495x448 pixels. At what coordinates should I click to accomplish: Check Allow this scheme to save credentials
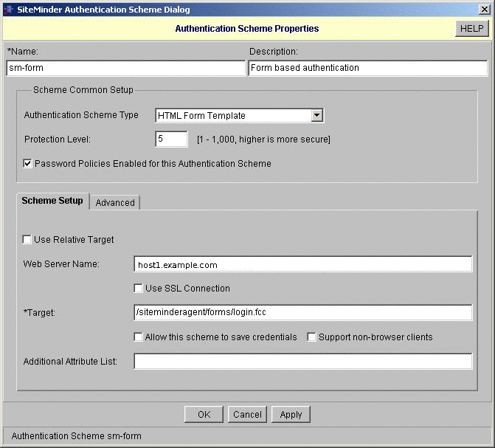coord(138,337)
